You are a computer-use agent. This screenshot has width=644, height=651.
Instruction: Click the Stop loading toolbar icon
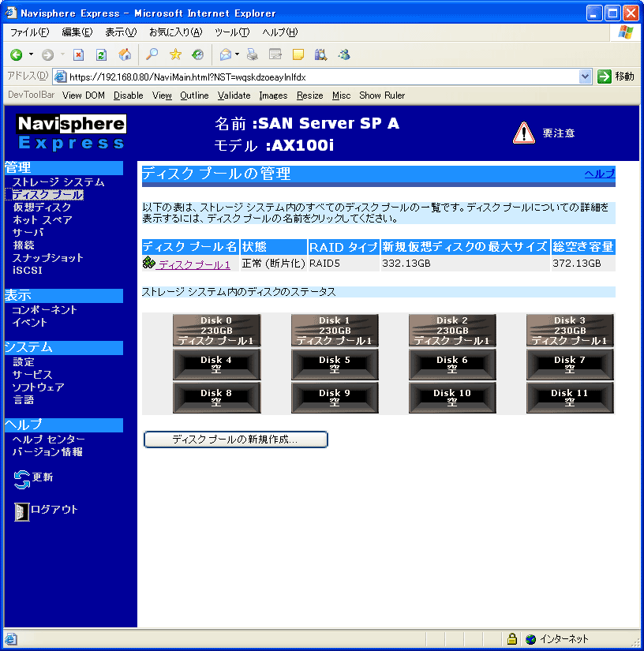tap(78, 54)
